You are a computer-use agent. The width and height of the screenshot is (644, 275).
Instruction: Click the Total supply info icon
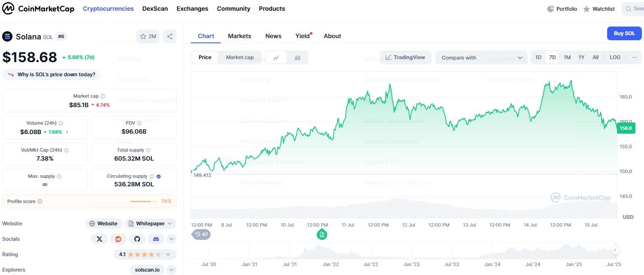pyautogui.click(x=148, y=150)
